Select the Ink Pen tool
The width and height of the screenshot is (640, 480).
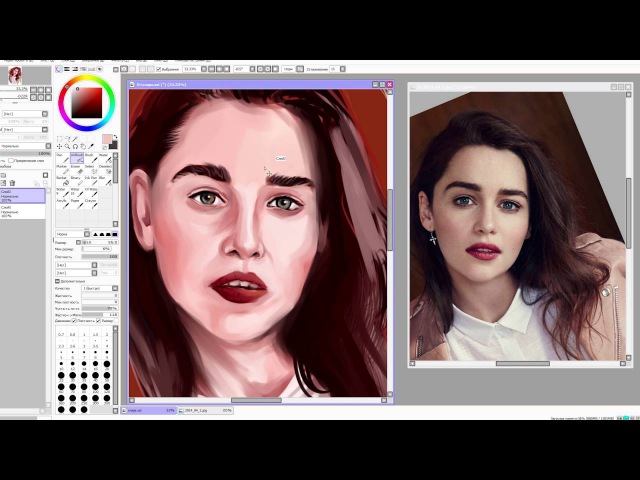[x=90, y=181]
